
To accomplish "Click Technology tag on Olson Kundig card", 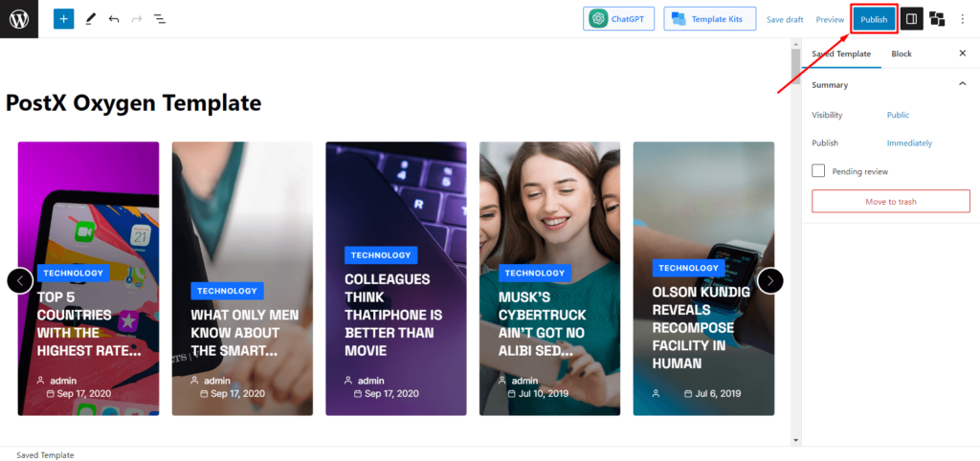I will 688,268.
